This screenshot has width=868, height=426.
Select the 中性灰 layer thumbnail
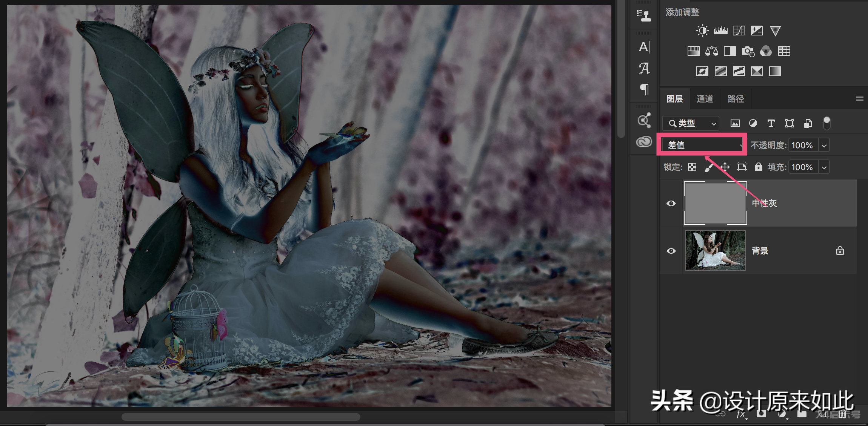[x=715, y=203]
